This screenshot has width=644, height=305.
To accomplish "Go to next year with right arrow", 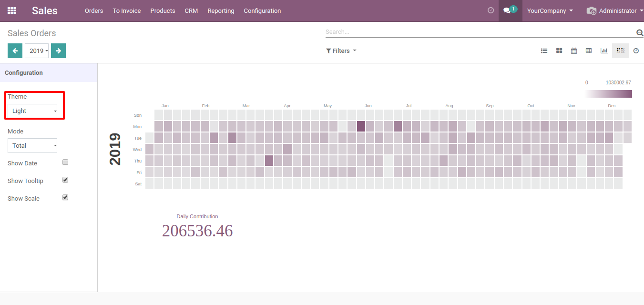I will point(58,51).
